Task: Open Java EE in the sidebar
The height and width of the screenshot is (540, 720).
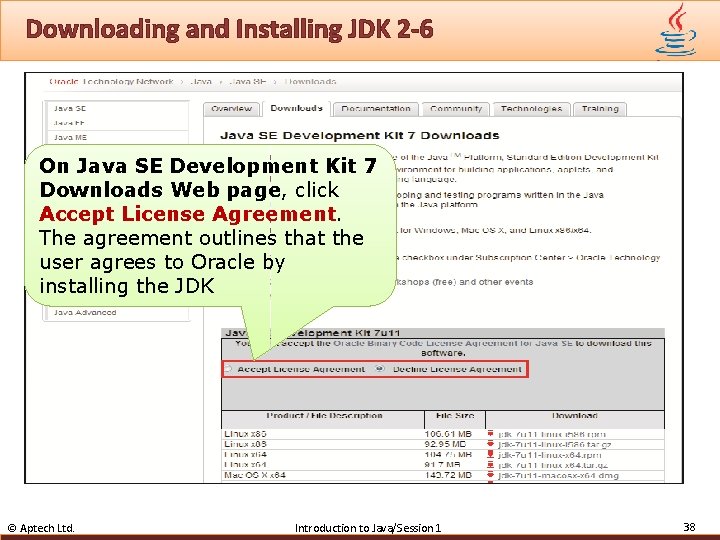Action: (69, 123)
